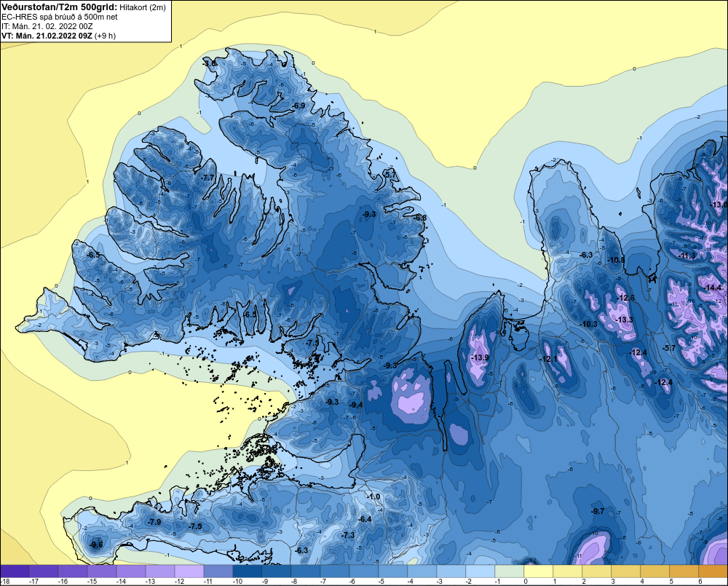The width and height of the screenshot is (728, 586).
Task: Click the 'Hitakort (2m)' subtitle text
Action: click(x=142, y=7)
